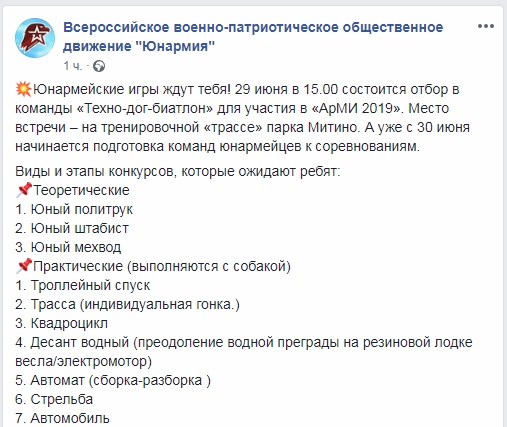This screenshot has width=507, height=427.
Task: Click the Троллейный спуск list item
Action: click(83, 285)
